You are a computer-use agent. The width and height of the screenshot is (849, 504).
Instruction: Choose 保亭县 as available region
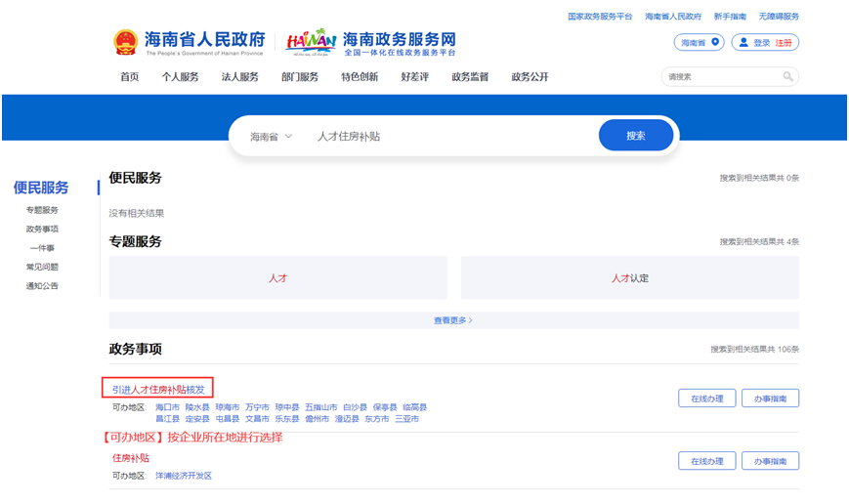(x=385, y=407)
